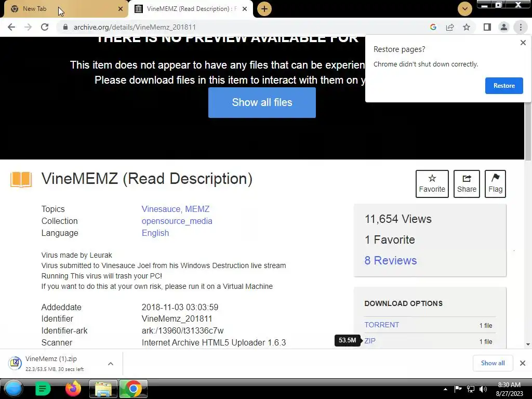Close the VineMEMZ tab
532x399 pixels.
[245, 9]
